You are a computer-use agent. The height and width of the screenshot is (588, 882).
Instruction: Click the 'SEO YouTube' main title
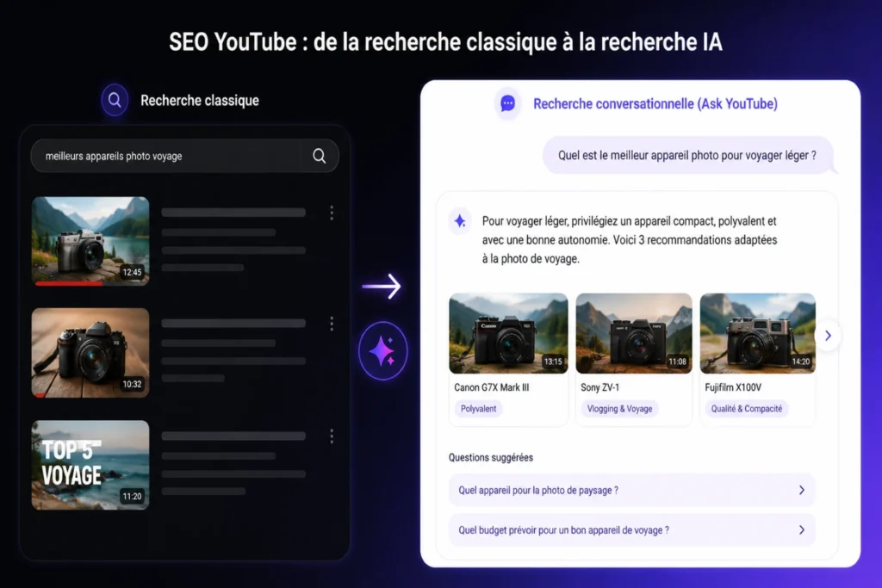(x=445, y=42)
